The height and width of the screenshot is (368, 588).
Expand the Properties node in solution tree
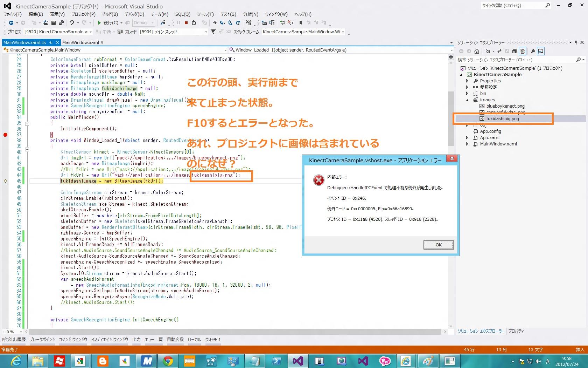point(467,81)
